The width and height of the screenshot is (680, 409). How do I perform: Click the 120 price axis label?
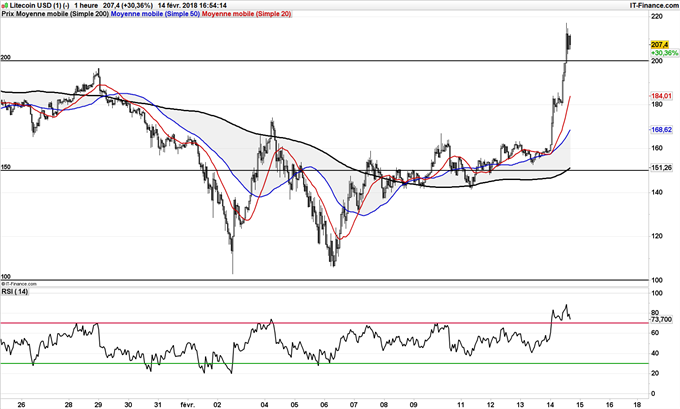[x=657, y=236]
